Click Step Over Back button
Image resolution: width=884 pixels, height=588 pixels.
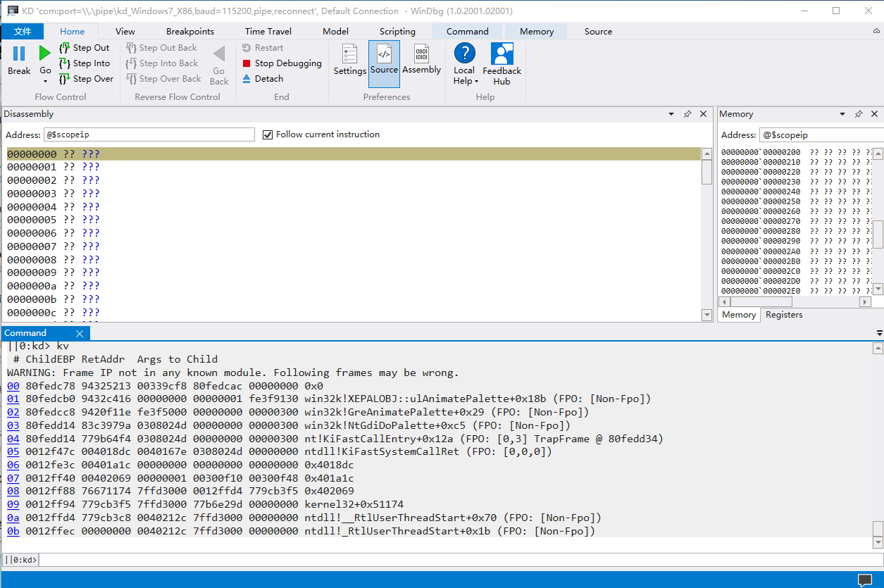[x=163, y=79]
